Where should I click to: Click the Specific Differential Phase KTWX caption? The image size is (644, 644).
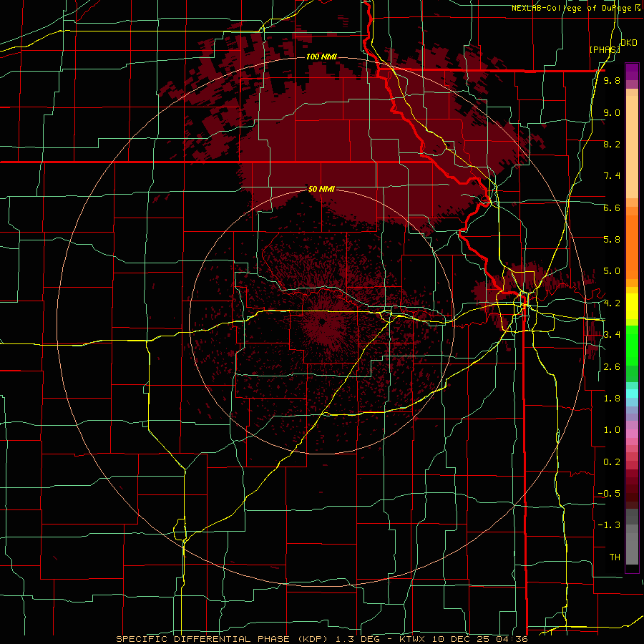tap(321, 639)
